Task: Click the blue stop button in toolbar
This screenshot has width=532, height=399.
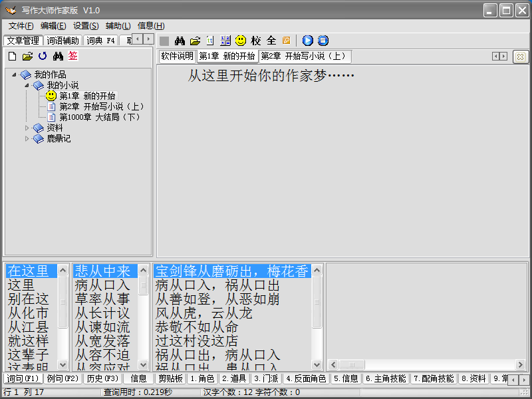Action: coord(323,41)
